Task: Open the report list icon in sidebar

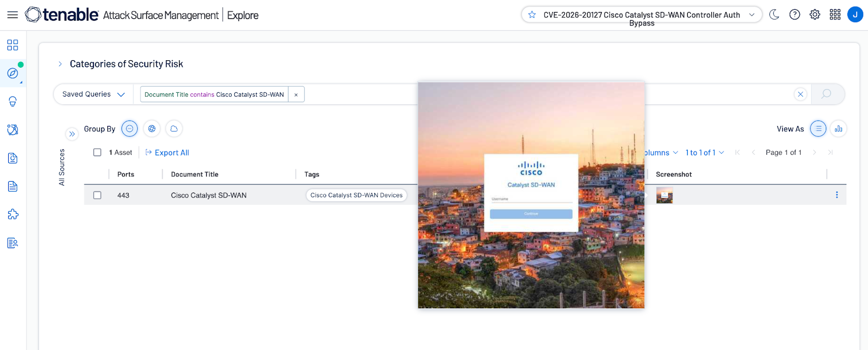Action: click(12, 243)
